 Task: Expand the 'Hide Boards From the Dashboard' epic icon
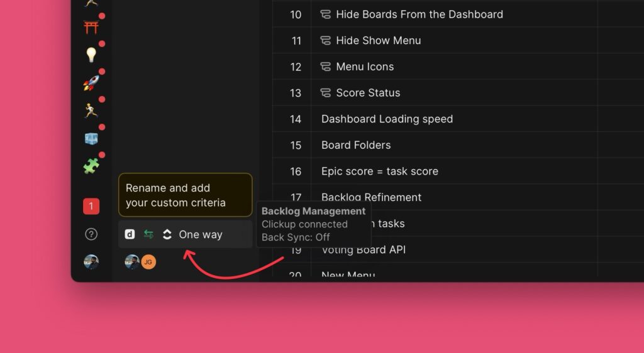[326, 14]
